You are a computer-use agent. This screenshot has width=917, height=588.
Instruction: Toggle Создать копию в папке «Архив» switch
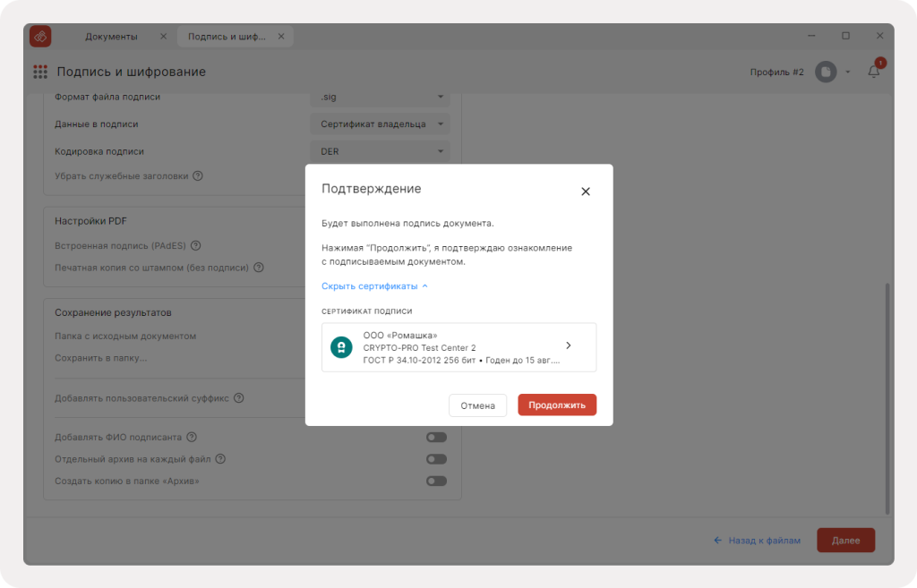point(436,481)
